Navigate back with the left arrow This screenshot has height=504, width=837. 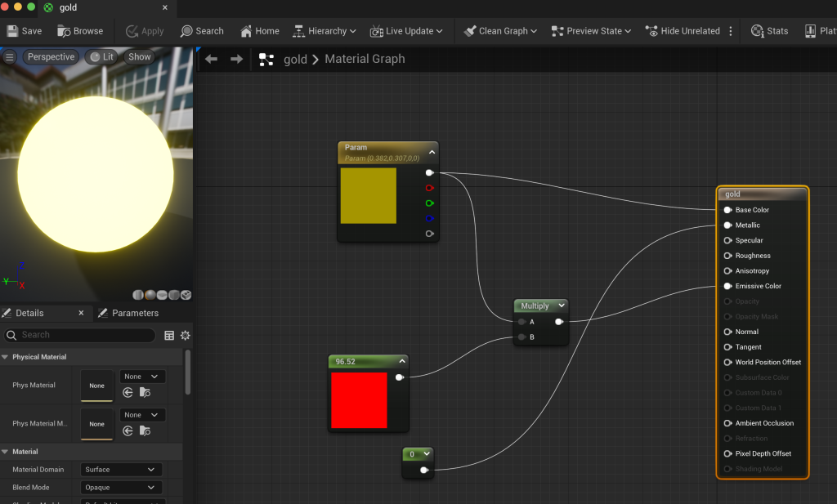(x=211, y=59)
